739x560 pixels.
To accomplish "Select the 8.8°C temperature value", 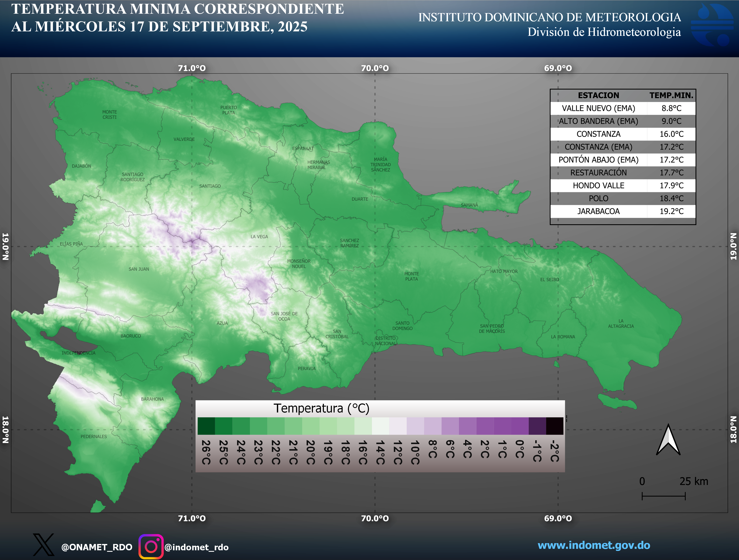I will click(x=671, y=108).
